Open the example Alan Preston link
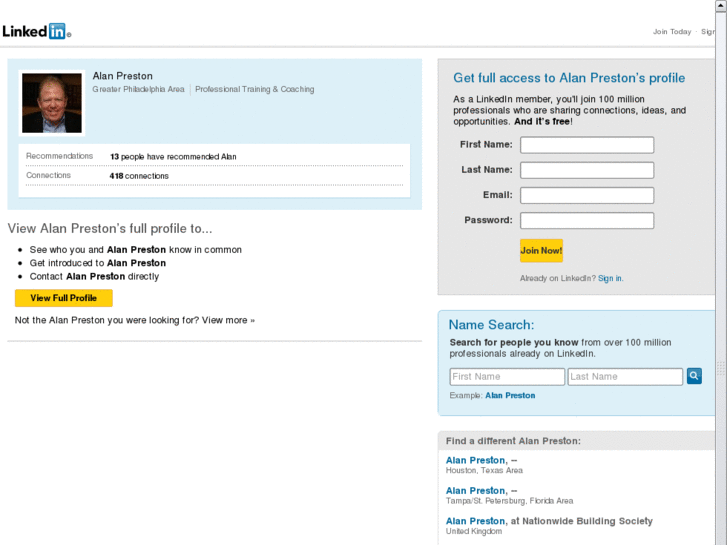727x545 pixels. pos(510,396)
